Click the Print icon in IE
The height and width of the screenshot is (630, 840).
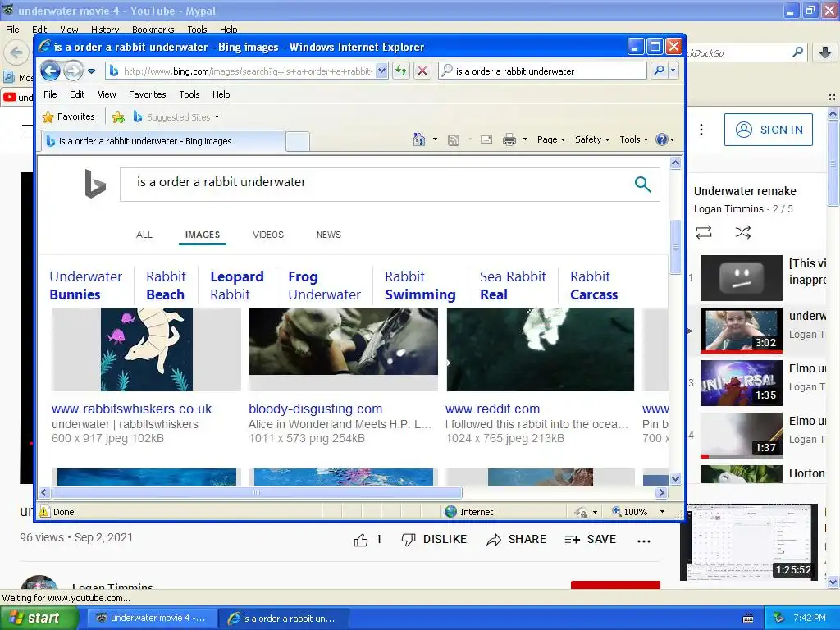509,139
